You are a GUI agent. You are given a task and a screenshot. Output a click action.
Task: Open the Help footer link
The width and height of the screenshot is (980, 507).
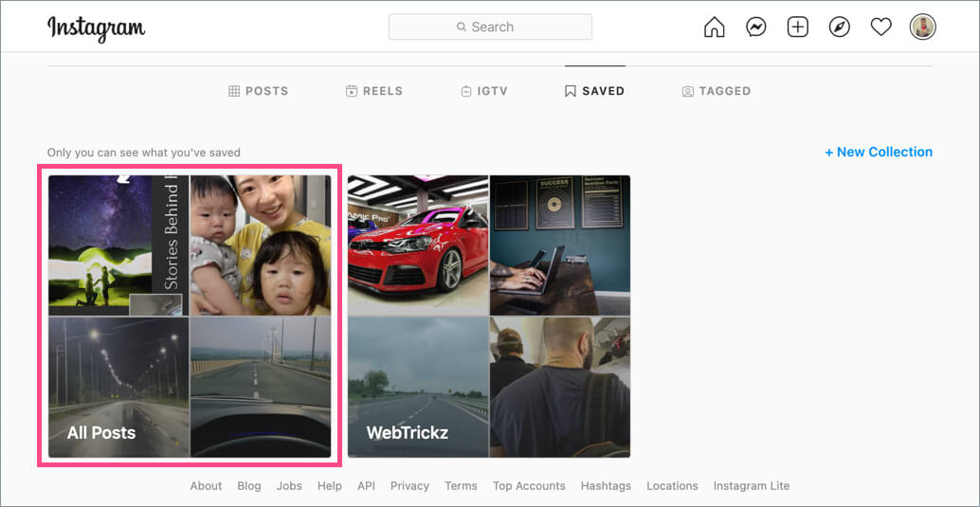pos(330,486)
